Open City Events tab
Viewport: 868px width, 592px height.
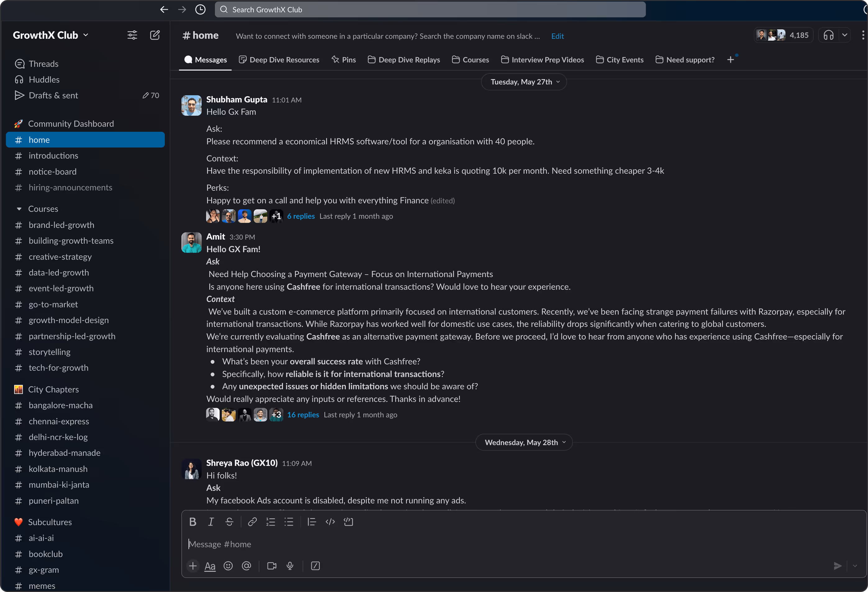pyautogui.click(x=620, y=60)
